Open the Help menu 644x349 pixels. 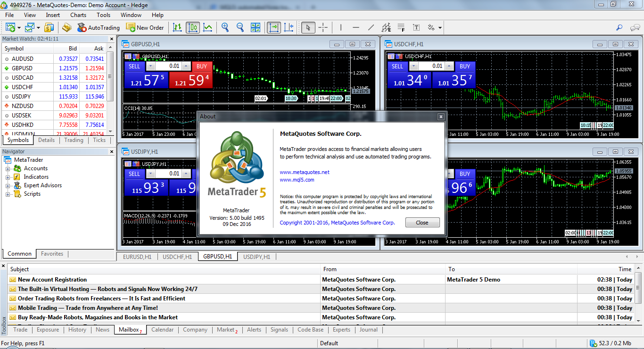pyautogui.click(x=158, y=15)
